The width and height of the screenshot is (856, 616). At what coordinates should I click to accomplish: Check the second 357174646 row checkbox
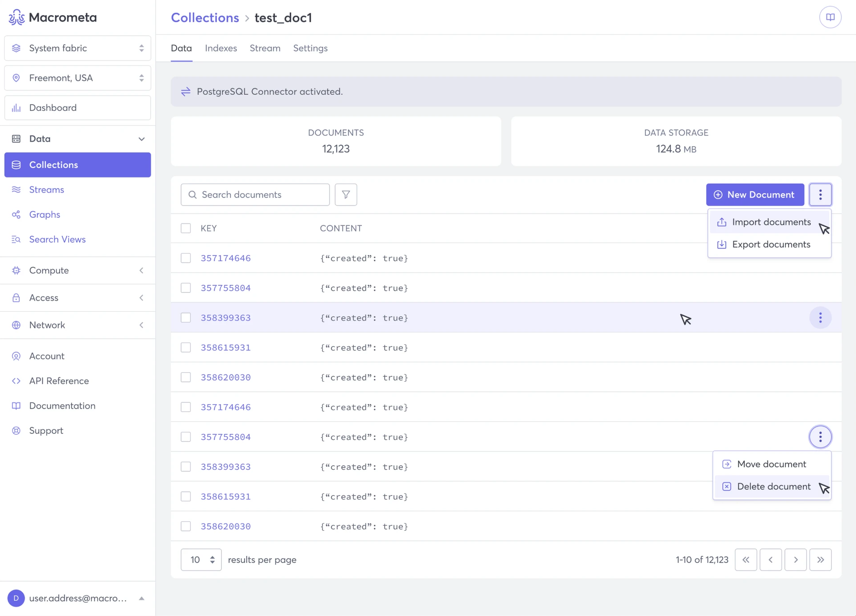pos(186,407)
